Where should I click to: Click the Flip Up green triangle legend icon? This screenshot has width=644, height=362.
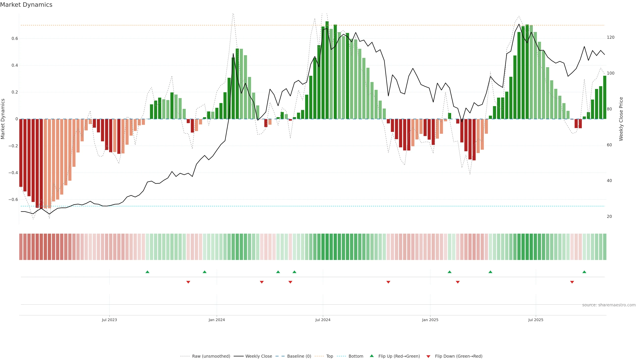(x=371, y=356)
